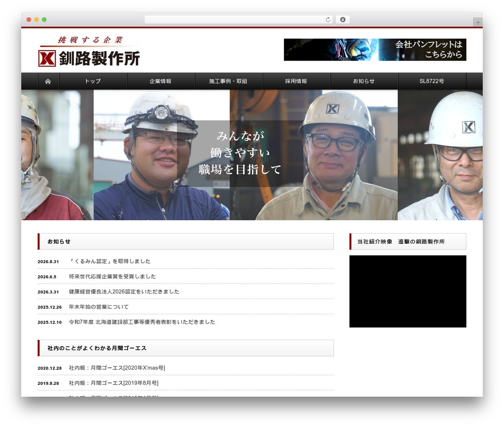Viewport: 504px width, 427px height.
Task: Click the hero slide text みんなが働きやすい職場を目指して
Action: (240, 153)
